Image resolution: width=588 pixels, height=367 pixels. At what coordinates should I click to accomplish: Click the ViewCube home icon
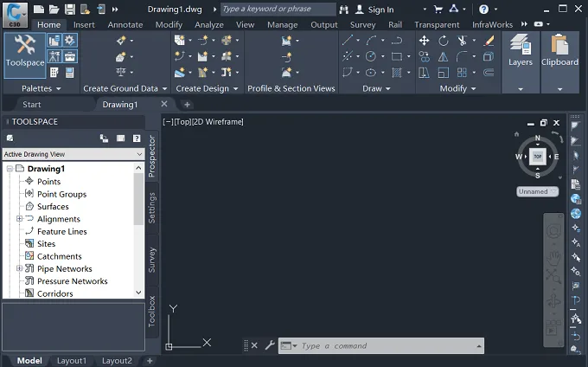pos(517,134)
